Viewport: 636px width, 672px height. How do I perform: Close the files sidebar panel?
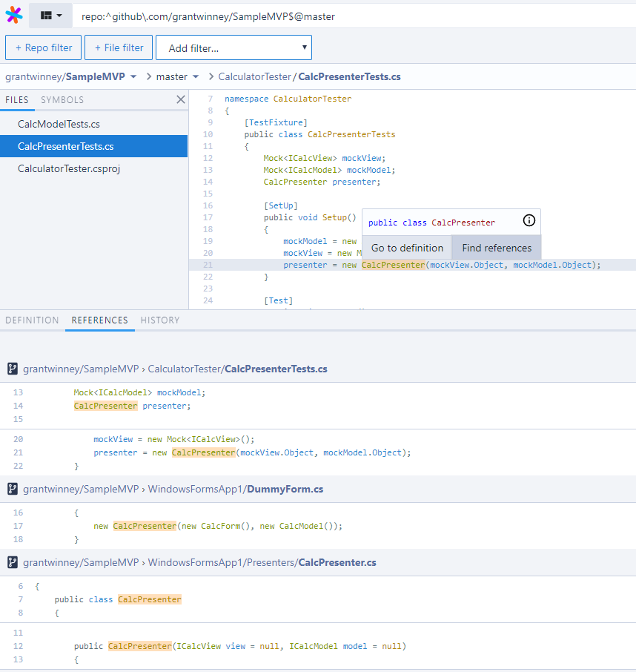(180, 99)
